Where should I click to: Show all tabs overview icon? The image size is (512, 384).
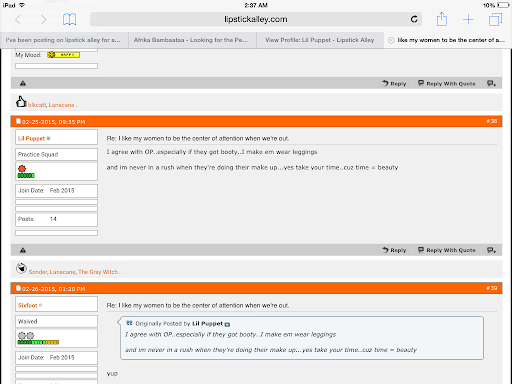[x=495, y=19]
